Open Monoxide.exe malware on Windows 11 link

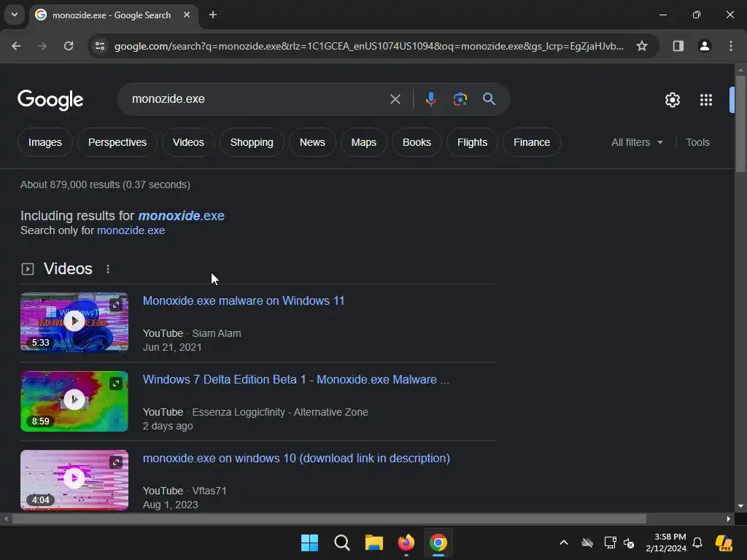point(244,301)
